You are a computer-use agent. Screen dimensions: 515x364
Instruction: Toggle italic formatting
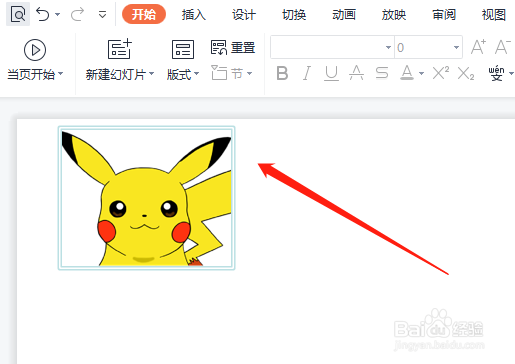click(x=306, y=73)
